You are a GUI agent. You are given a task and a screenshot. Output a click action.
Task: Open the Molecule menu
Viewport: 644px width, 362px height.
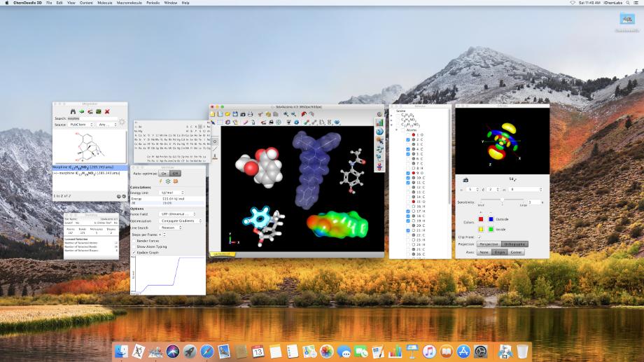click(105, 3)
